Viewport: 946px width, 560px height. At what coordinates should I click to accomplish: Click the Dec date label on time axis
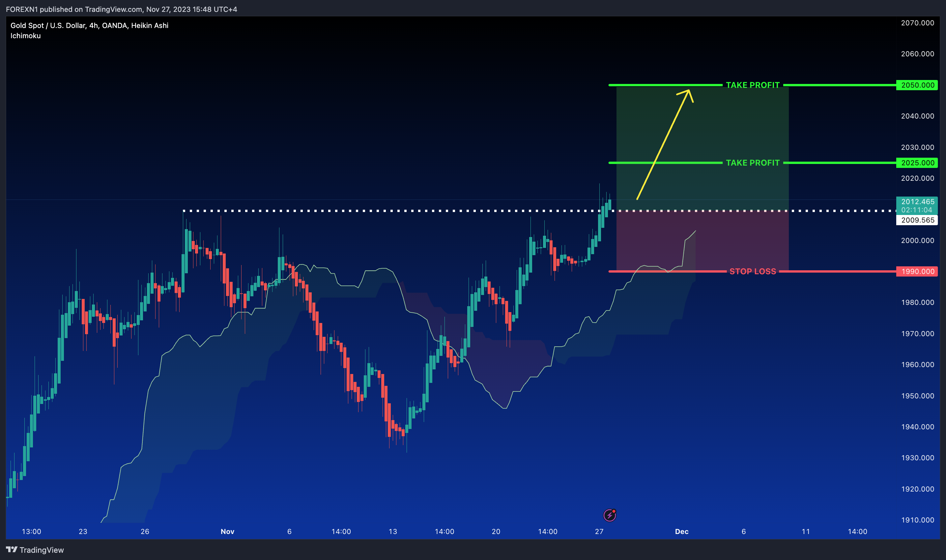point(682,531)
